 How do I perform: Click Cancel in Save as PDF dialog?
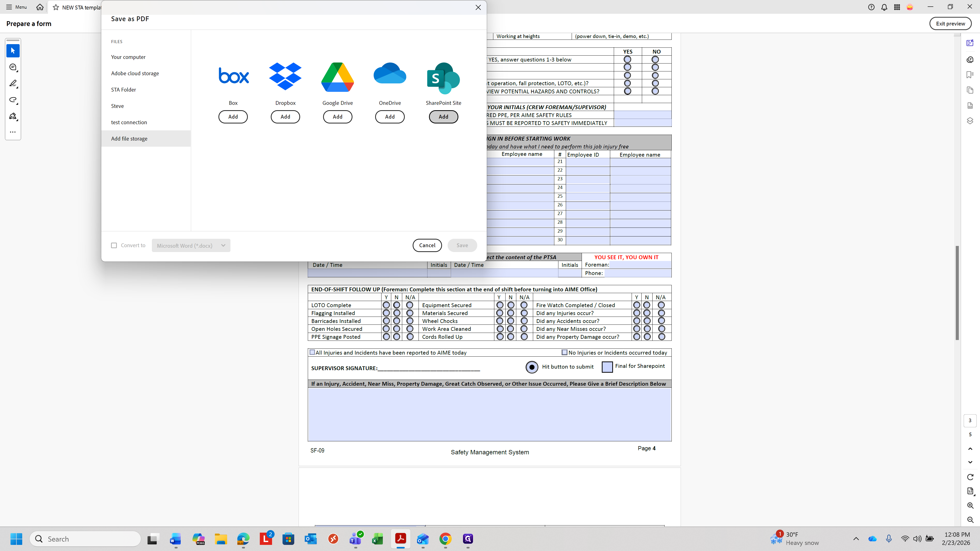(x=427, y=245)
